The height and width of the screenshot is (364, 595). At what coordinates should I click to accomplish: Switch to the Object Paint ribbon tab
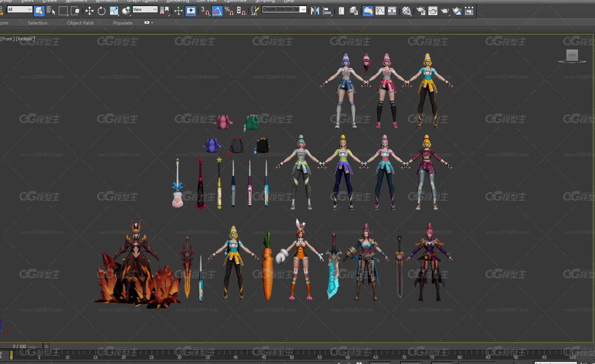coord(80,23)
